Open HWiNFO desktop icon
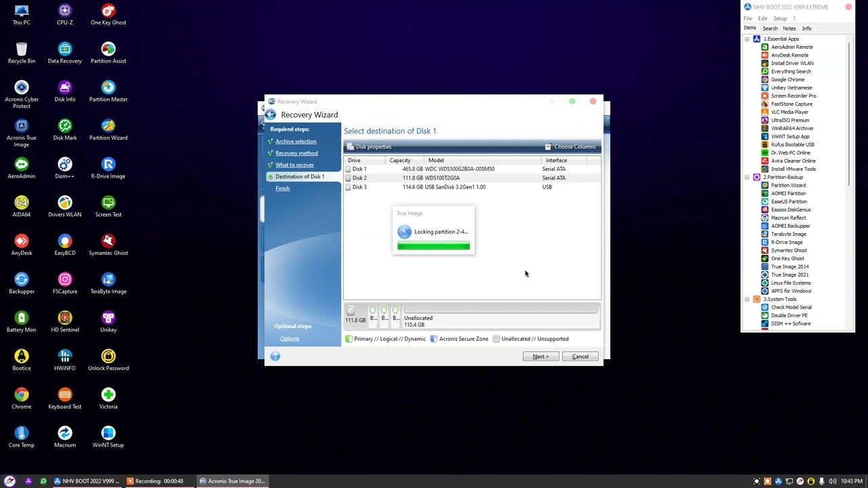 64,361
